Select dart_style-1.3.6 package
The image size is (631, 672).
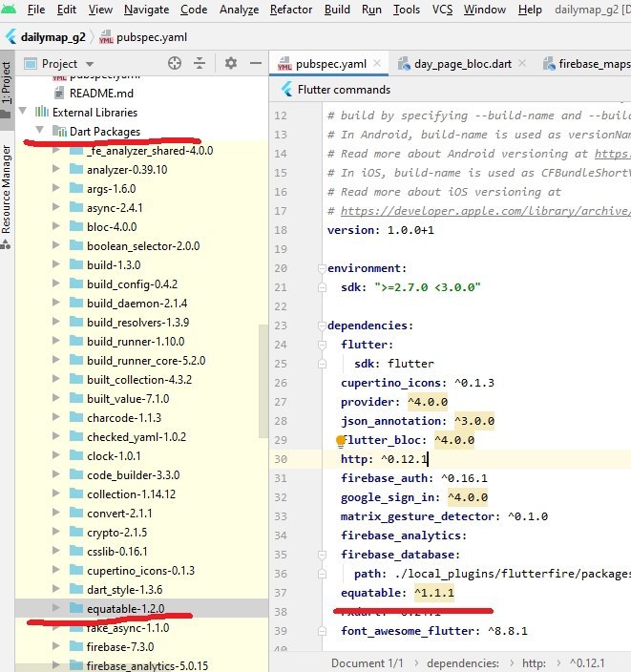[124, 589]
